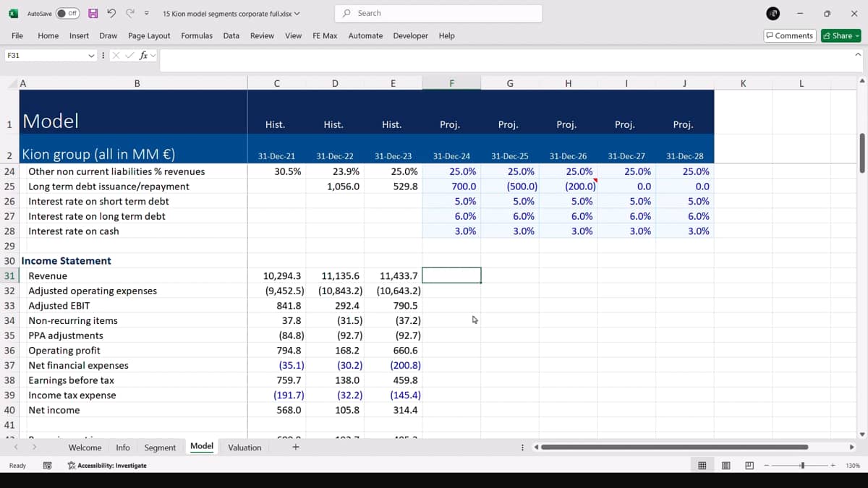
Task: Click the Comments button
Action: coord(790,35)
